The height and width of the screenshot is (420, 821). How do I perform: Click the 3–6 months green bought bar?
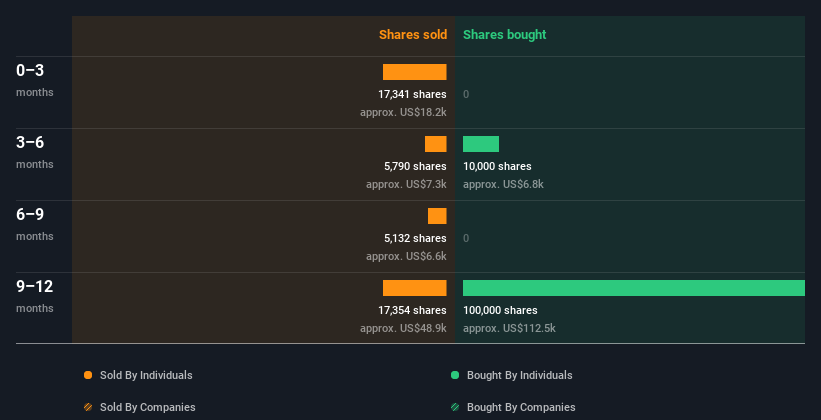(x=480, y=144)
